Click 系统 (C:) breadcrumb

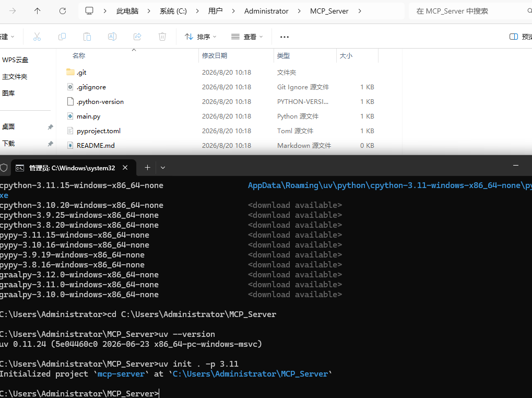coord(173,11)
